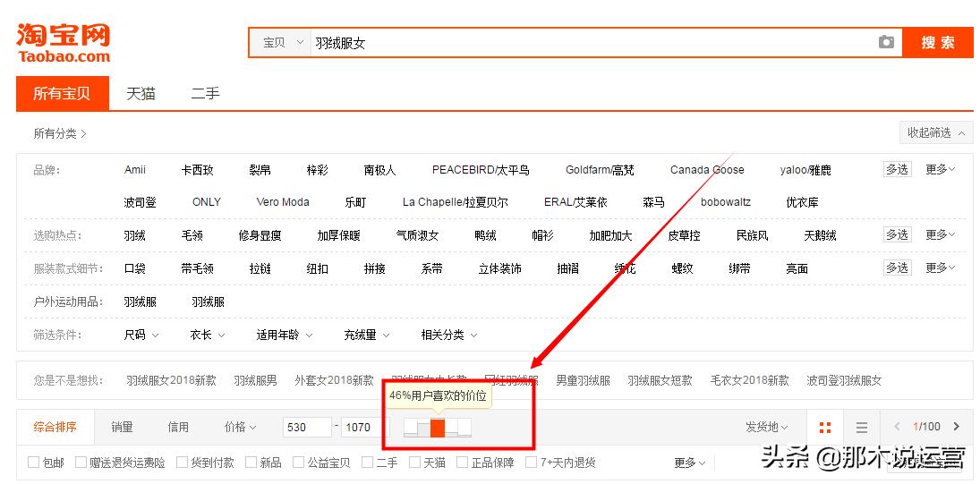The height and width of the screenshot is (484, 980).
Task: Switch to grid view layout icon
Action: (825, 427)
